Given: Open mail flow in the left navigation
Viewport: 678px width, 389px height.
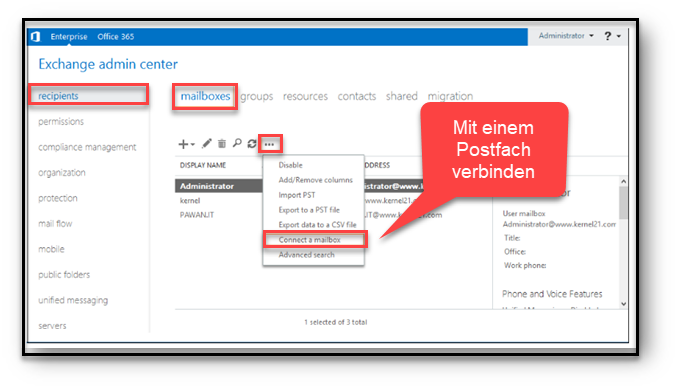Looking at the screenshot, I should pyautogui.click(x=55, y=223).
